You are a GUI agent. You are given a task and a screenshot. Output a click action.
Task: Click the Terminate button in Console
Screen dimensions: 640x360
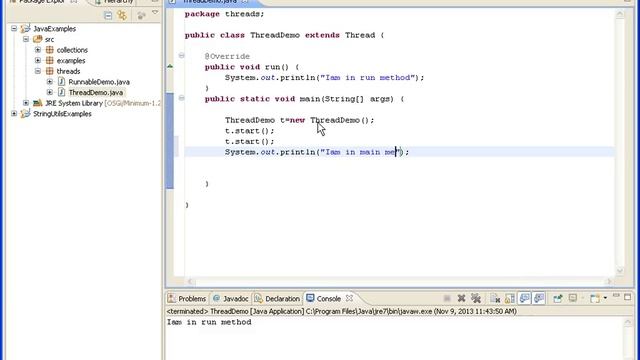click(447, 299)
